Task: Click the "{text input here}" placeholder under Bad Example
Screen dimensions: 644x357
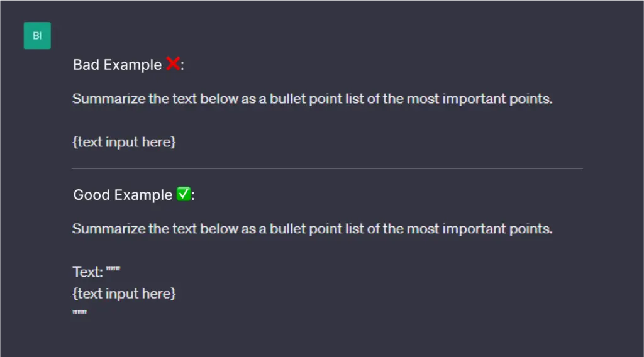Action: coord(124,142)
